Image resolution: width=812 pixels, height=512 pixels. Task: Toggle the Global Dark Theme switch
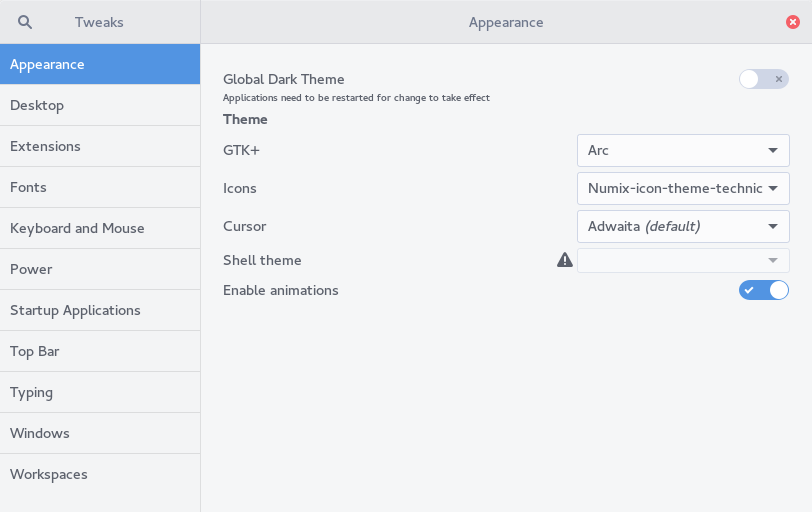(x=764, y=79)
